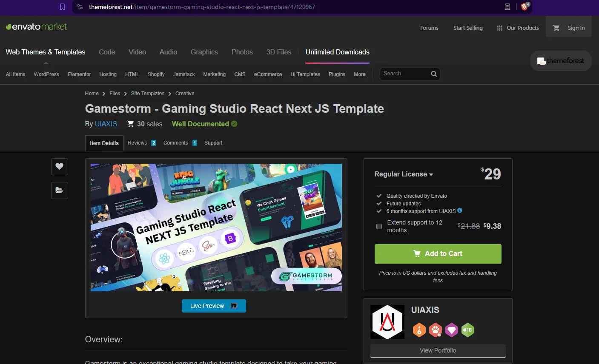Browse HTML category

pyautogui.click(x=132, y=74)
